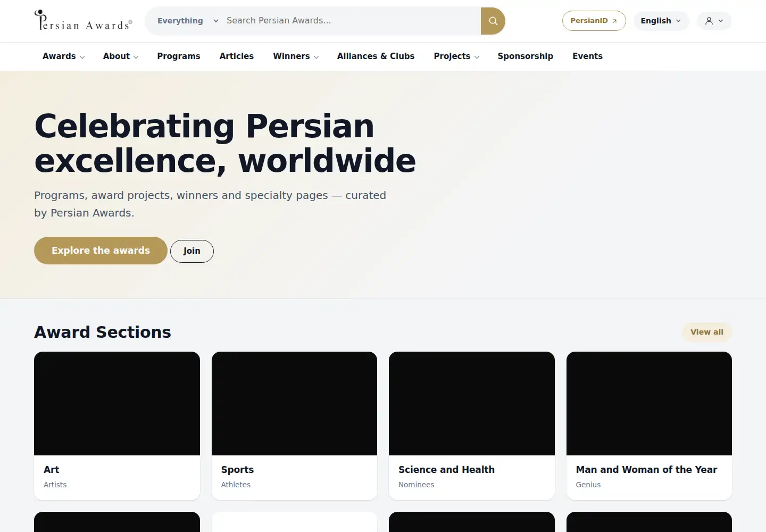Select Alliances & Clubs in navigation
Viewport: 766px width, 532px height.
tap(376, 56)
